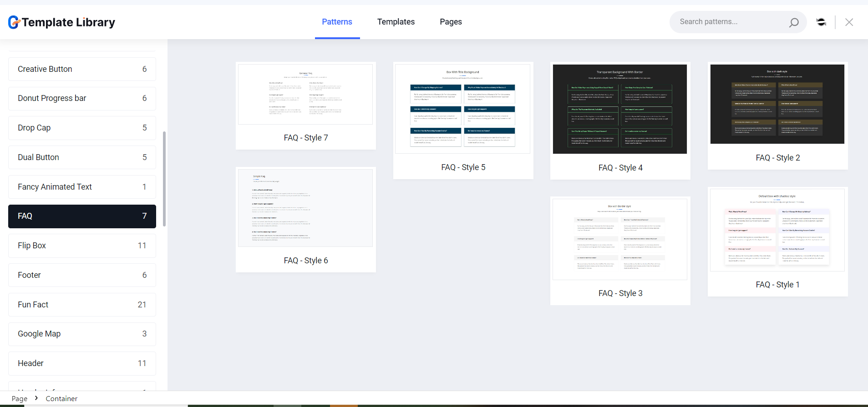Close the Template Library dialog
This screenshot has height=407, width=868.
tap(849, 22)
